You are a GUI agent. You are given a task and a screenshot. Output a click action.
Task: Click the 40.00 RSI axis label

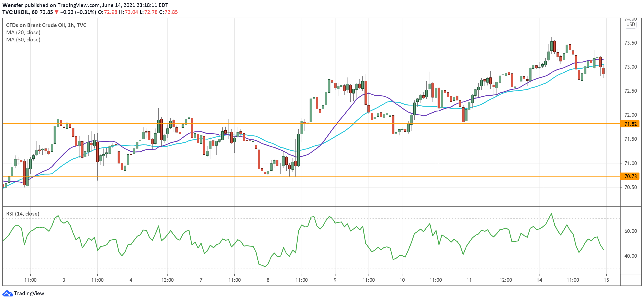click(630, 256)
